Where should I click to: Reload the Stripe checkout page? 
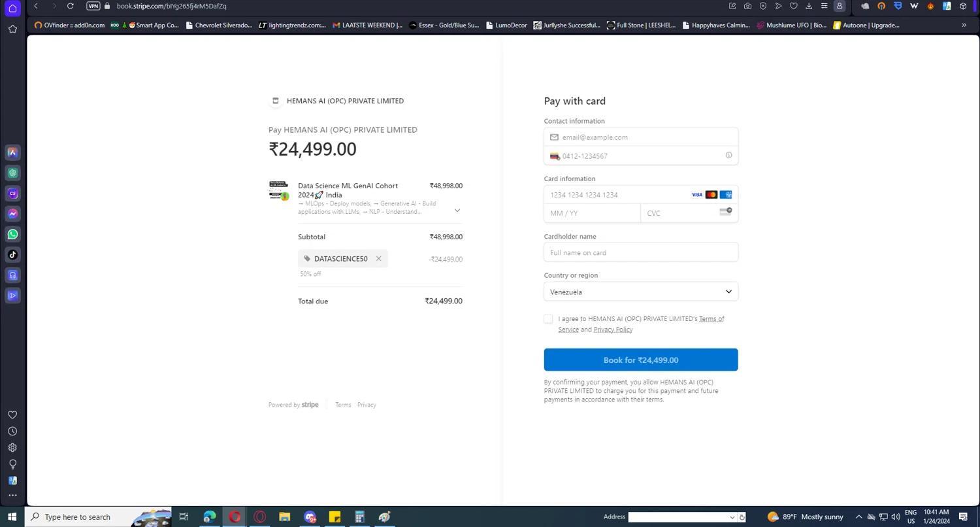[70, 6]
